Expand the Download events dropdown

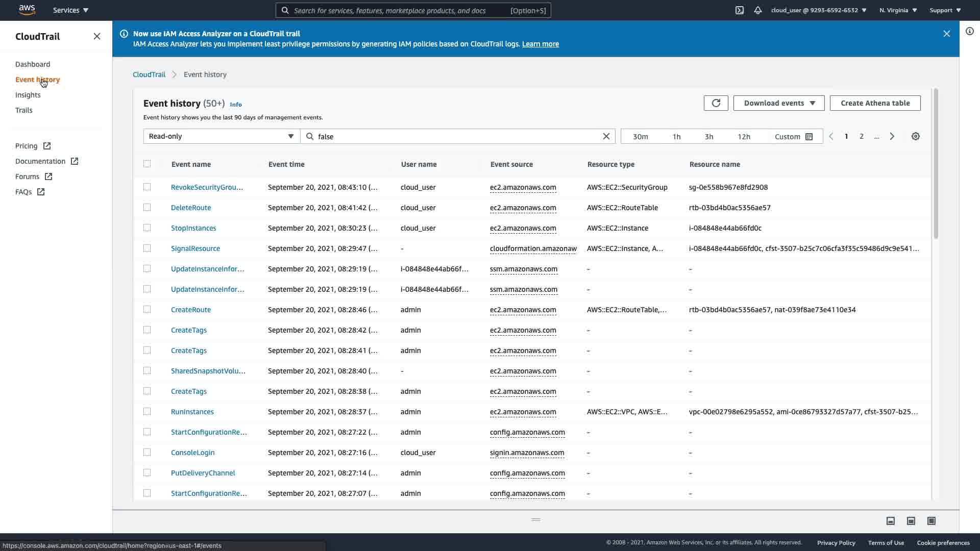coord(778,103)
